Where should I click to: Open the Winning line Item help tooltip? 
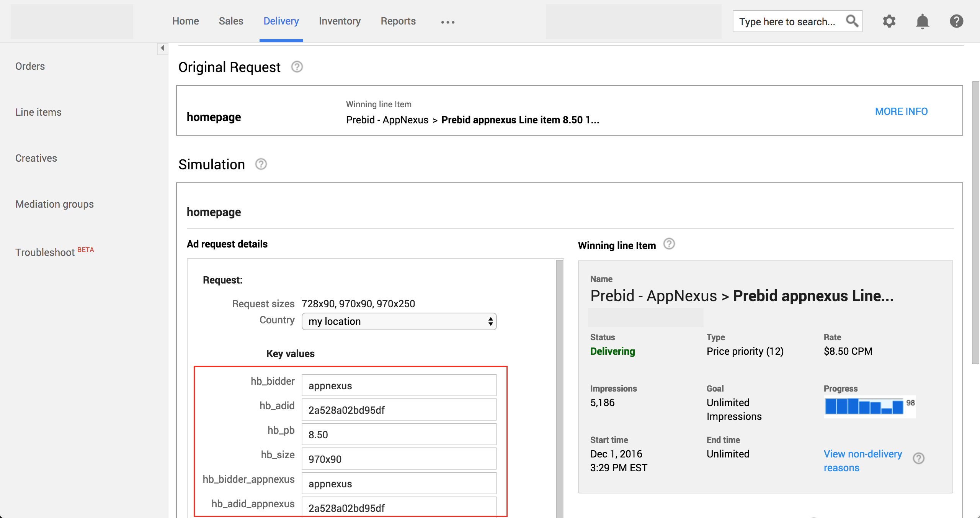pyautogui.click(x=669, y=244)
